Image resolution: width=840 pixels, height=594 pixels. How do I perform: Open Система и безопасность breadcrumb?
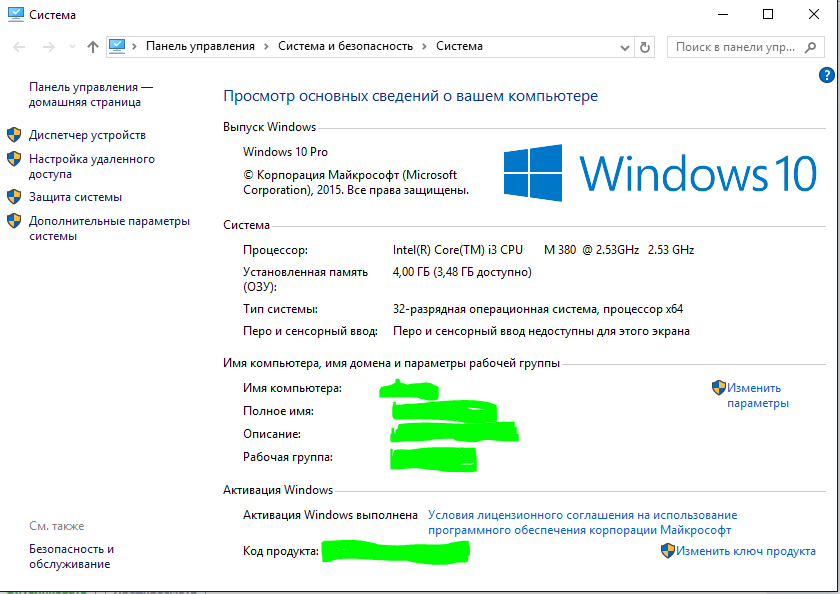click(345, 46)
